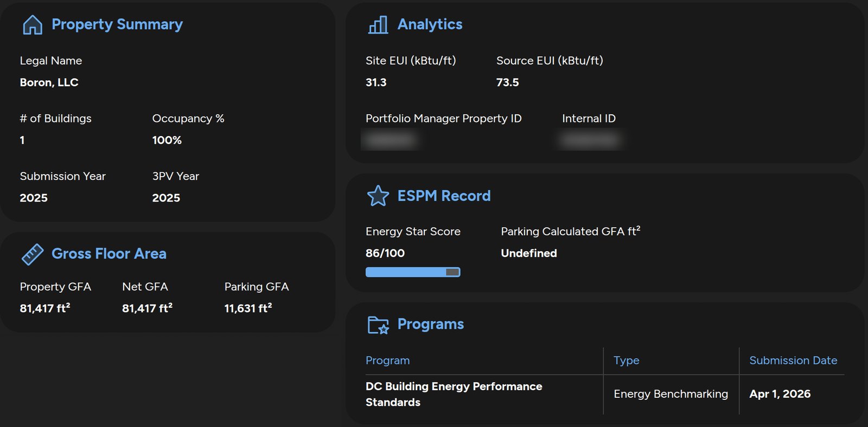Click the Analytics heading
The height and width of the screenshot is (427, 868).
click(430, 24)
